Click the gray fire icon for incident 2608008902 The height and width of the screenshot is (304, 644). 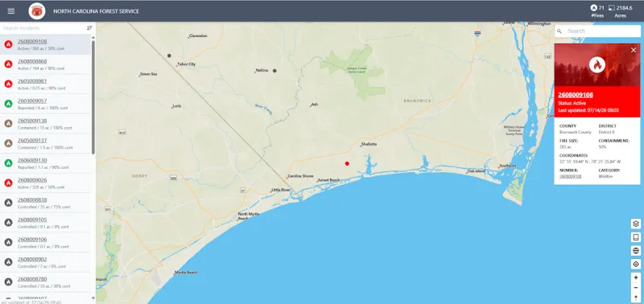(8, 262)
